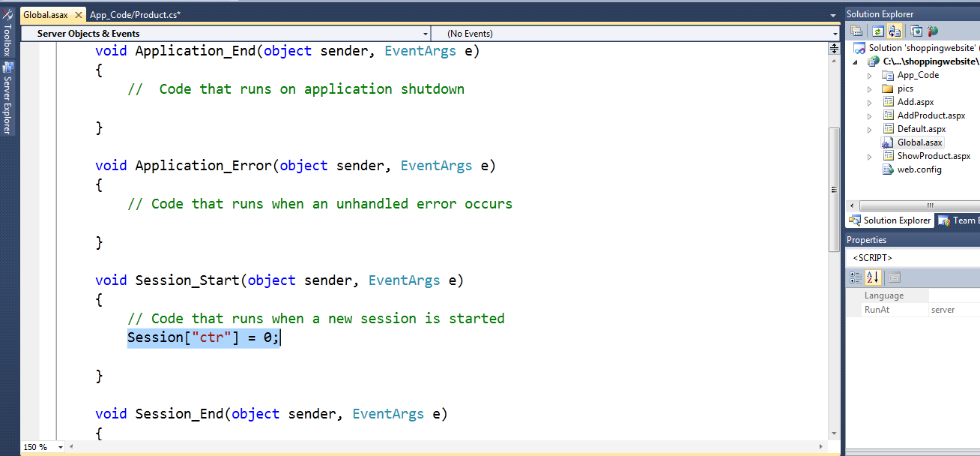Open ASP.NET Configuration via the globe icon
Image resolution: width=980 pixels, height=456 pixels.
[x=932, y=31]
